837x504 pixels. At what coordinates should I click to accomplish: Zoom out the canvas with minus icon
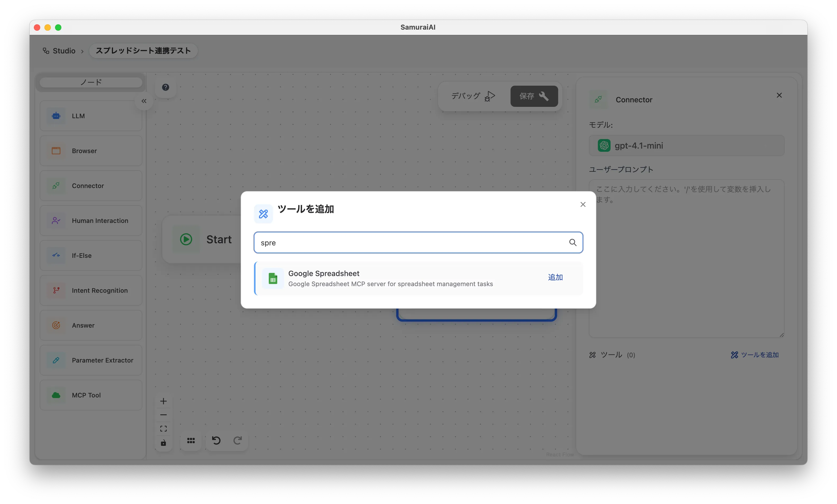point(163,415)
